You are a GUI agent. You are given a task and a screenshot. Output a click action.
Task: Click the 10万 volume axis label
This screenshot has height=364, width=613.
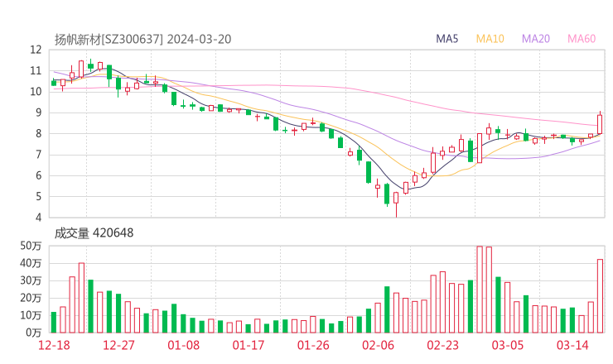click(x=31, y=315)
